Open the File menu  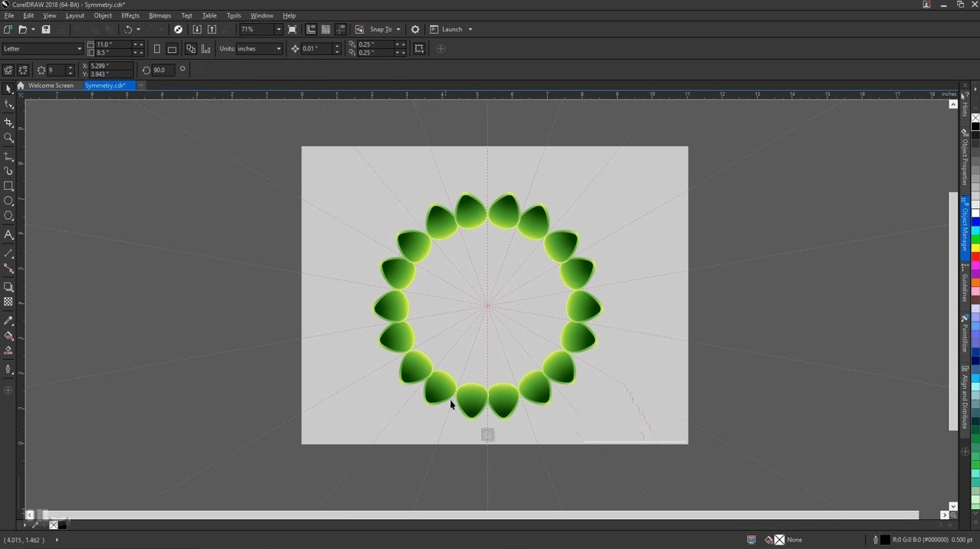(9, 15)
